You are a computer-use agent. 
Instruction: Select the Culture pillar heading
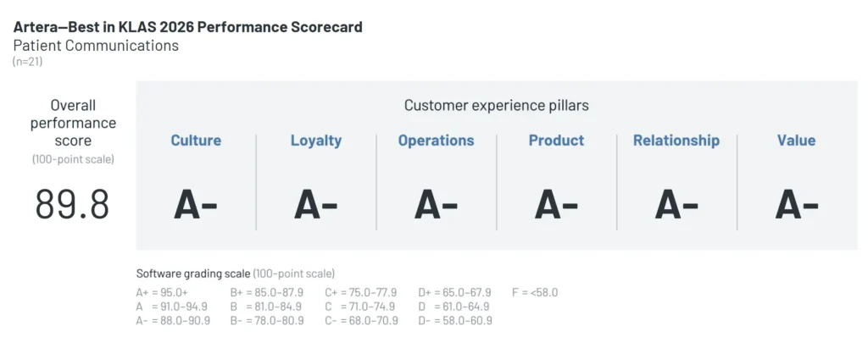point(196,141)
